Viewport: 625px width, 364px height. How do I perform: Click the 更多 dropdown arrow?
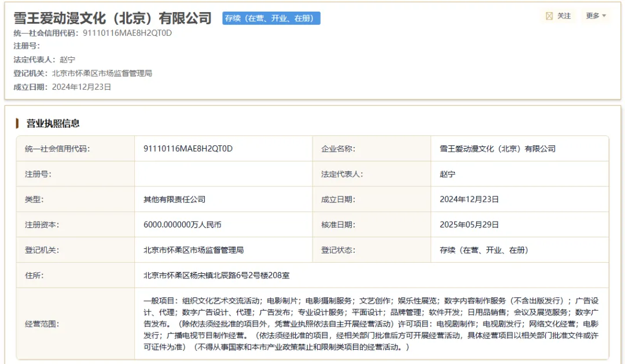click(604, 16)
